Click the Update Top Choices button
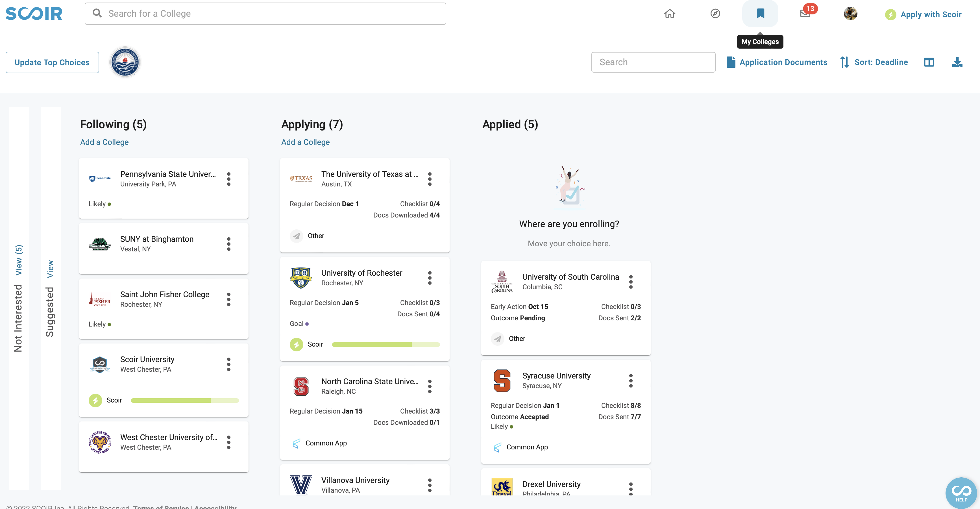Viewport: 980px width, 509px height. tap(52, 62)
